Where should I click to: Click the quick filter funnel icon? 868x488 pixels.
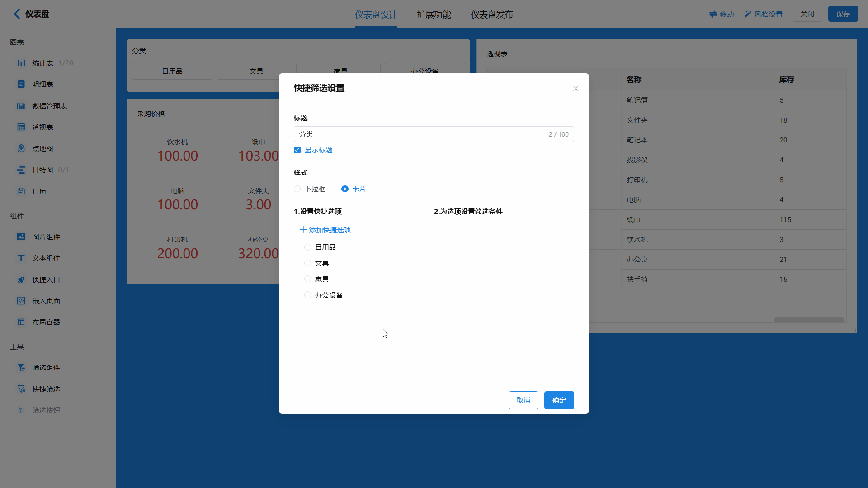(21, 389)
